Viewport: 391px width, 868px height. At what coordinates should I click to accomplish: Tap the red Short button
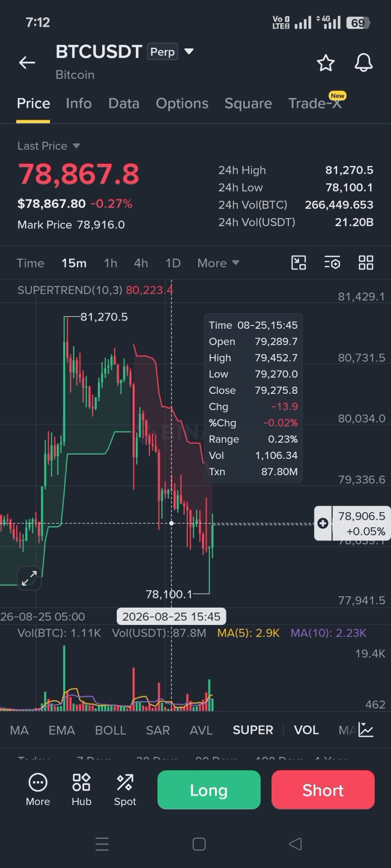coord(323,790)
